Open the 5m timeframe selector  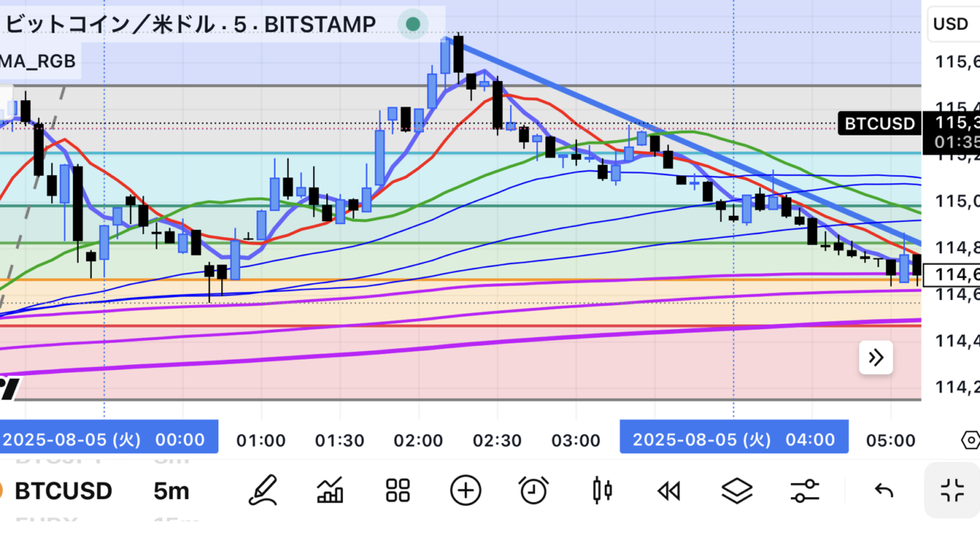tap(171, 491)
